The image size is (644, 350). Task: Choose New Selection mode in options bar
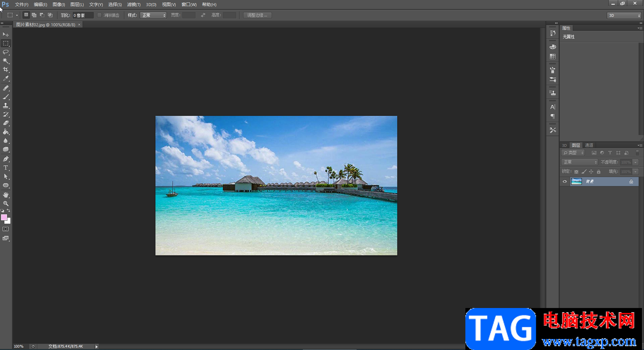tap(26, 15)
